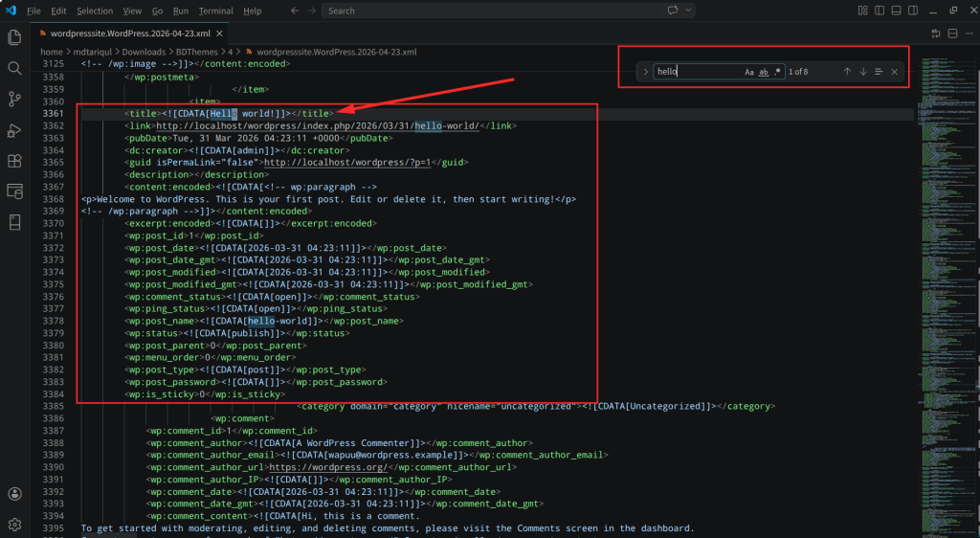
Task: Open the Run and Debug view
Action: point(14,130)
